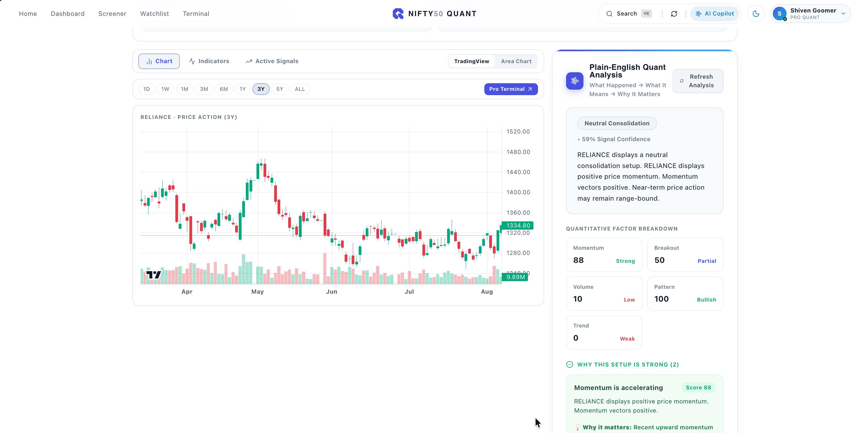Switch to the Indicators tab
The height and width of the screenshot is (433, 868).
click(x=209, y=61)
